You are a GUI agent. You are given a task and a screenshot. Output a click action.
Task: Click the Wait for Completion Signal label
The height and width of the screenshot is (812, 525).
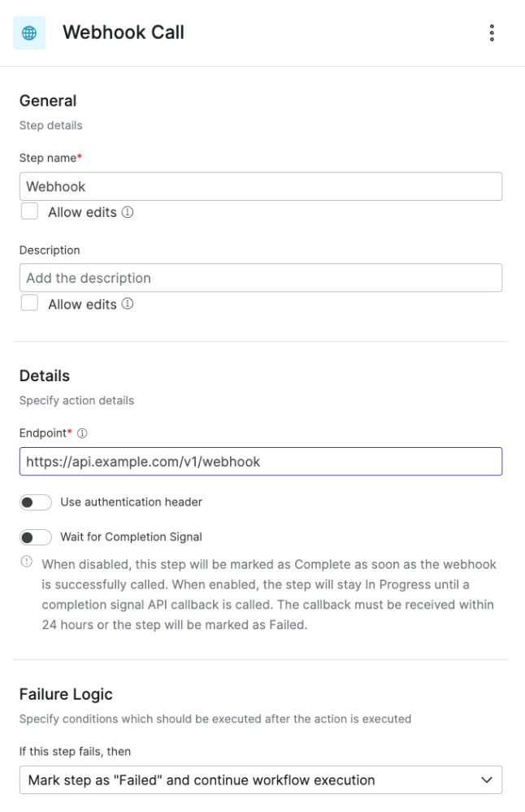point(131,537)
